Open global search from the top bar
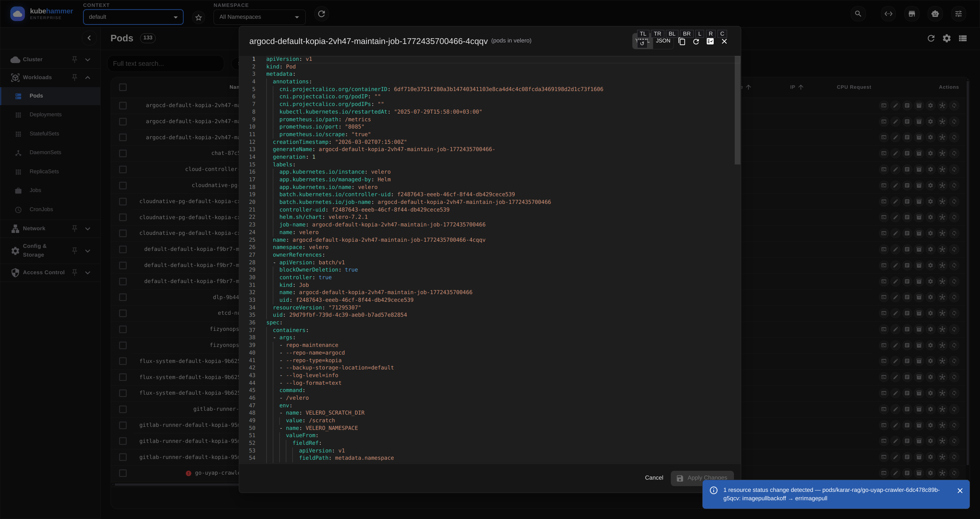980x519 pixels. pyautogui.click(x=858, y=14)
